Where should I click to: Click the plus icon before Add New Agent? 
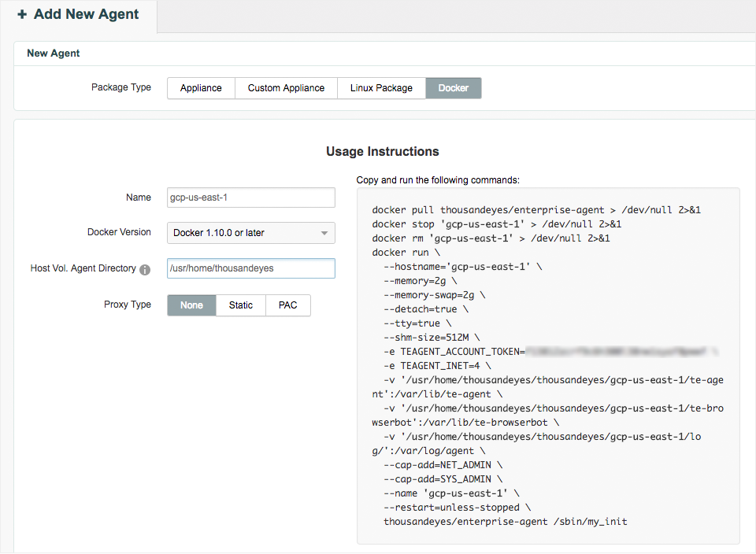click(x=21, y=15)
